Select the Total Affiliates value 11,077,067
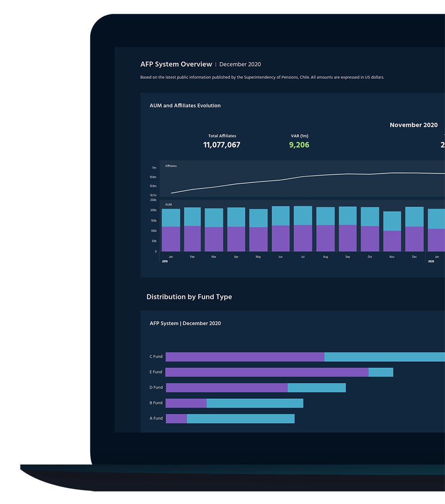 (x=222, y=145)
